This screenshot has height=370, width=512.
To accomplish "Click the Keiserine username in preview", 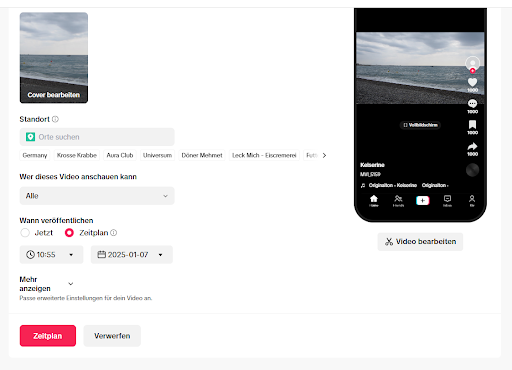I will coord(372,165).
